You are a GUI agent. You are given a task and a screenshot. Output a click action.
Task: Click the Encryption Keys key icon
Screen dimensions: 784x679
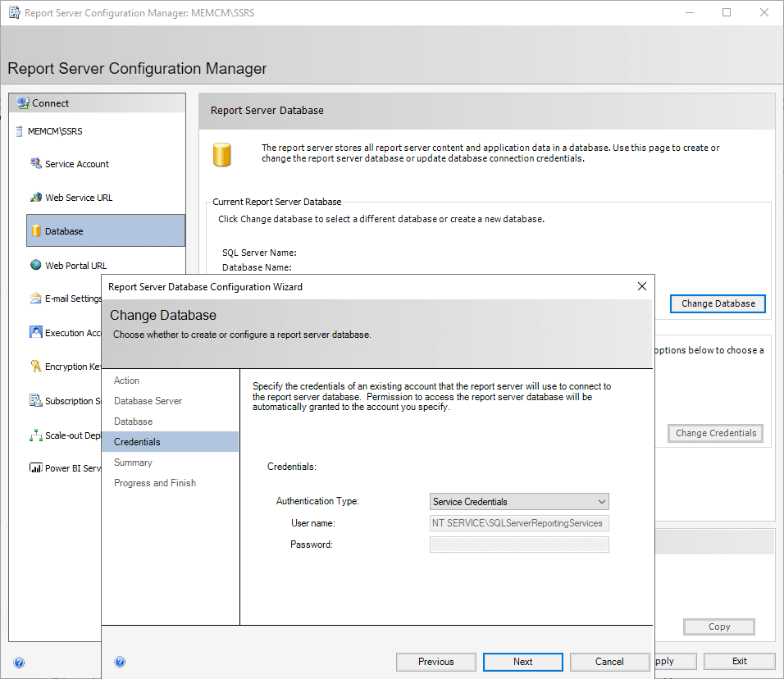point(36,367)
